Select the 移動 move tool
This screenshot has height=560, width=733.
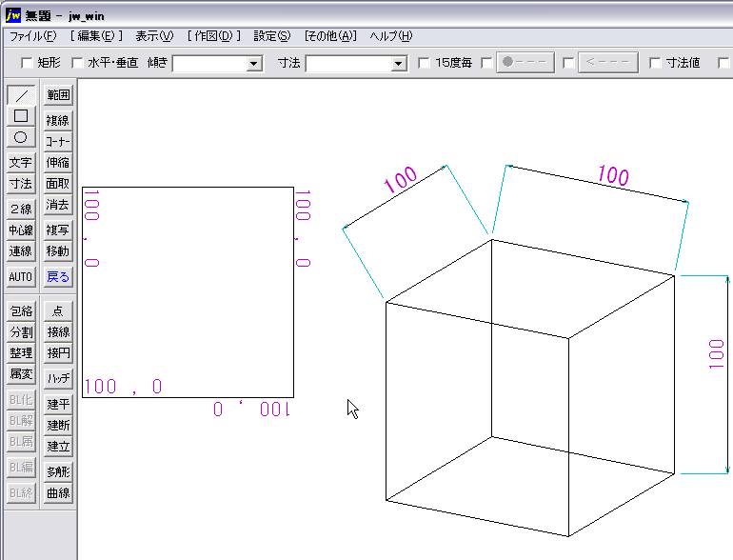pyautogui.click(x=58, y=250)
